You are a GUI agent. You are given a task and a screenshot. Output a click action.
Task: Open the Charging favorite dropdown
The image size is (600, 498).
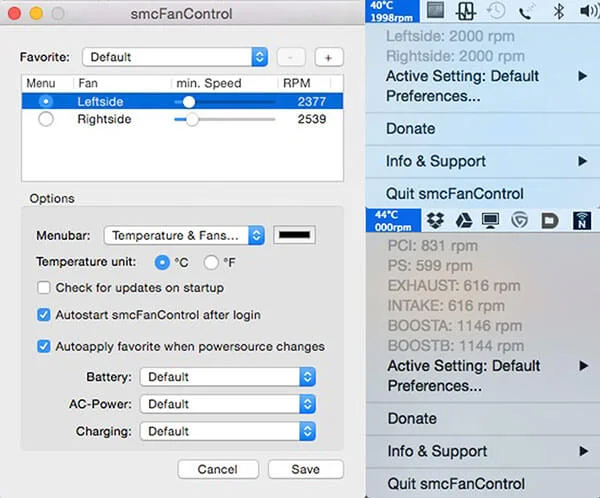tap(228, 431)
